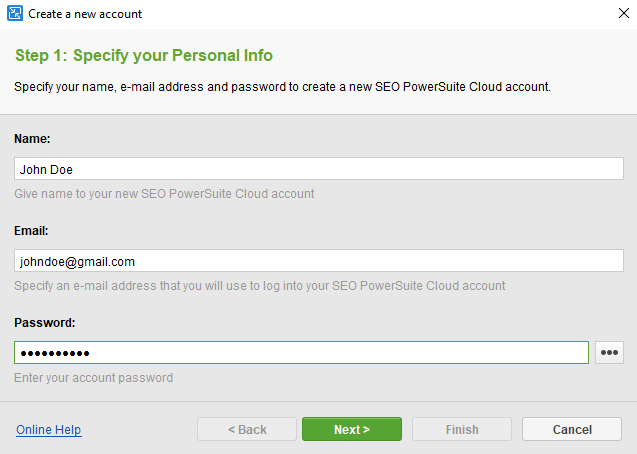Screen dimensions: 637x454
Task: Click the SEO PowerSuite app icon in title bar
Action: click(15, 13)
